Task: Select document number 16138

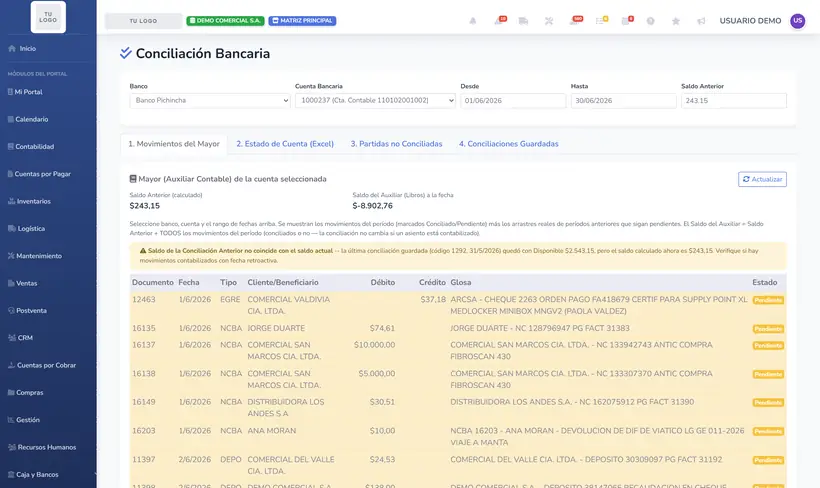Action: coord(144,374)
